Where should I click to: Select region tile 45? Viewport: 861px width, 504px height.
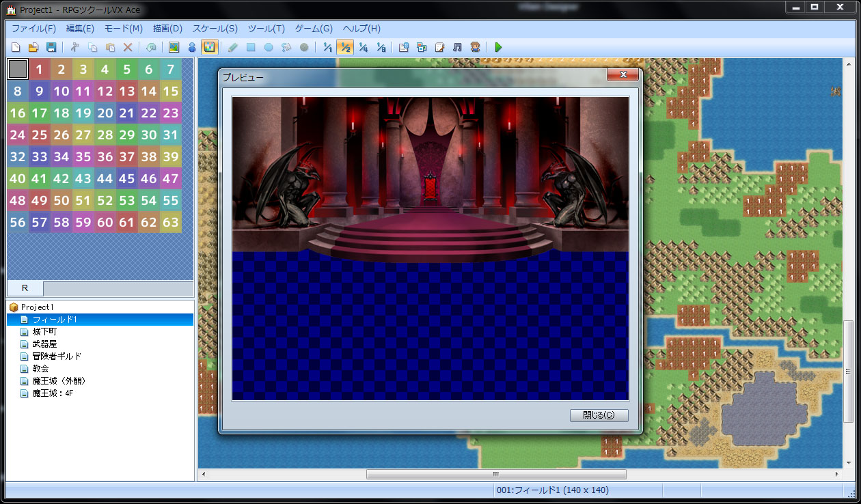coord(127,178)
